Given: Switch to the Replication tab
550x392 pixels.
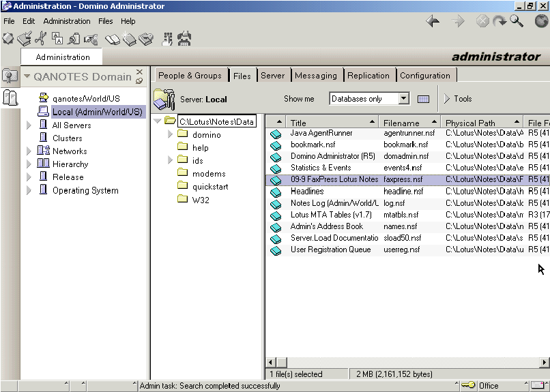Looking at the screenshot, I should [368, 76].
